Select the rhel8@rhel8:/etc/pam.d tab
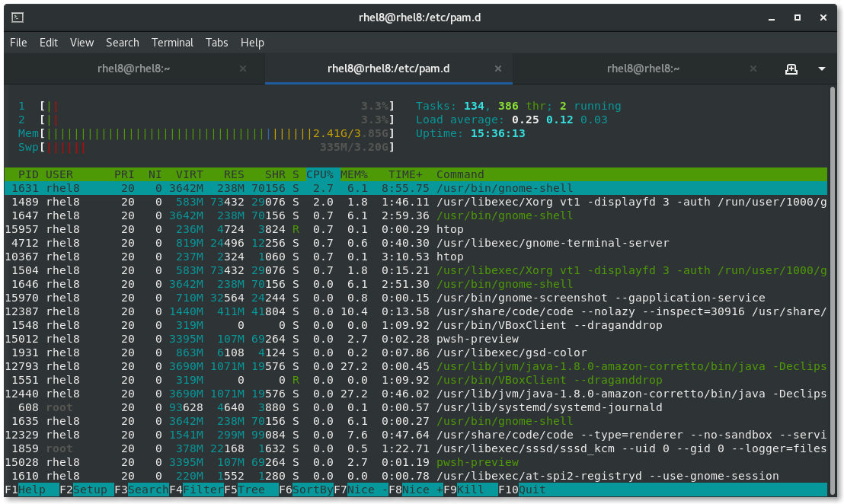This screenshot has width=844, height=504. pos(388,69)
